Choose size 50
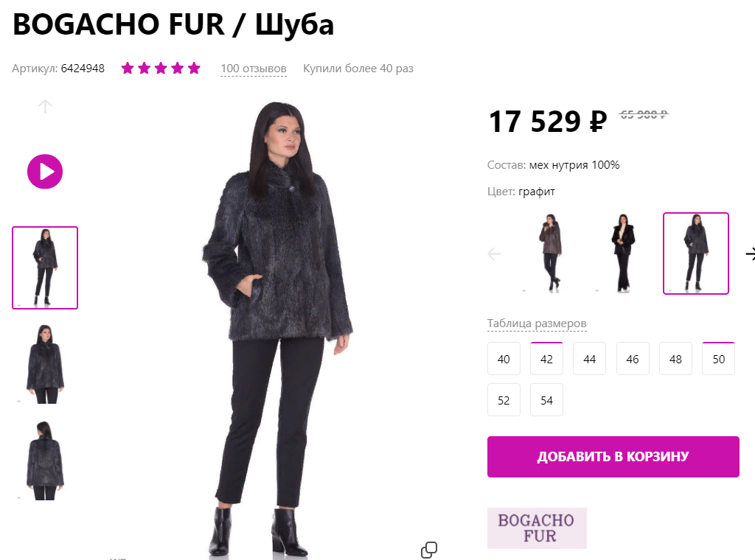 coord(718,359)
